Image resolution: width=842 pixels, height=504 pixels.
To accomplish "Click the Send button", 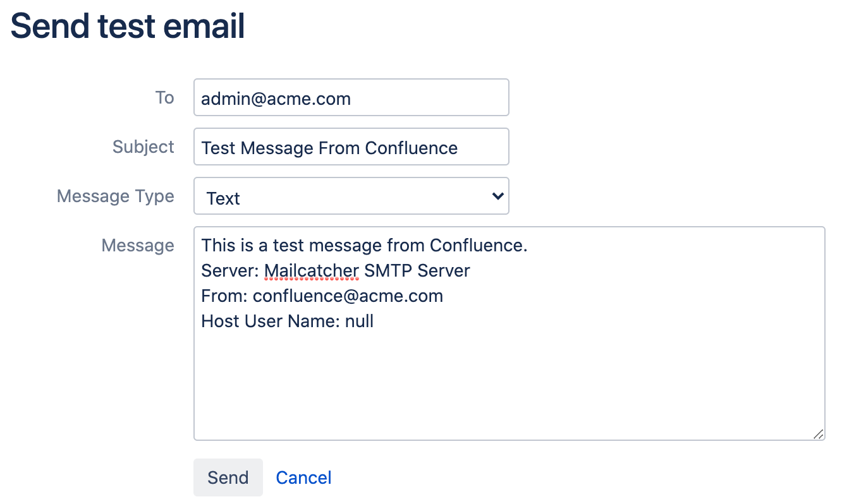I will click(x=228, y=477).
